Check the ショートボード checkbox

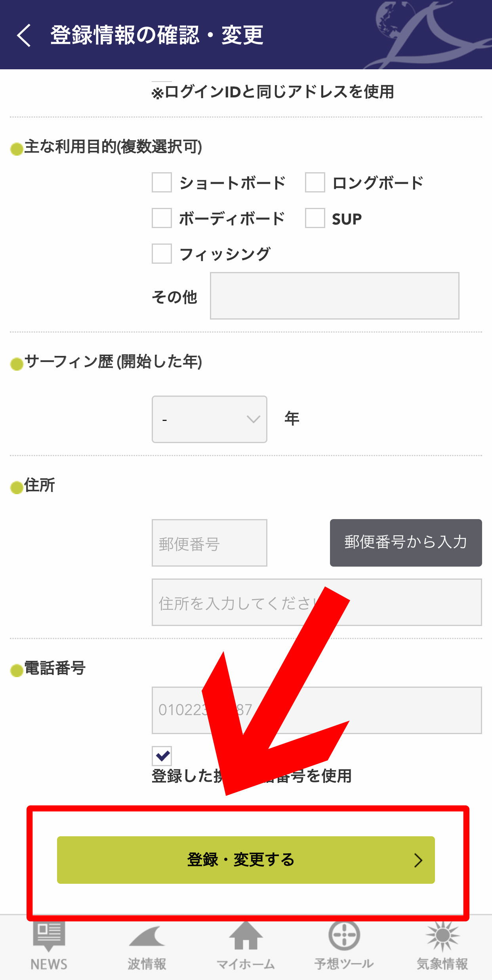162,183
